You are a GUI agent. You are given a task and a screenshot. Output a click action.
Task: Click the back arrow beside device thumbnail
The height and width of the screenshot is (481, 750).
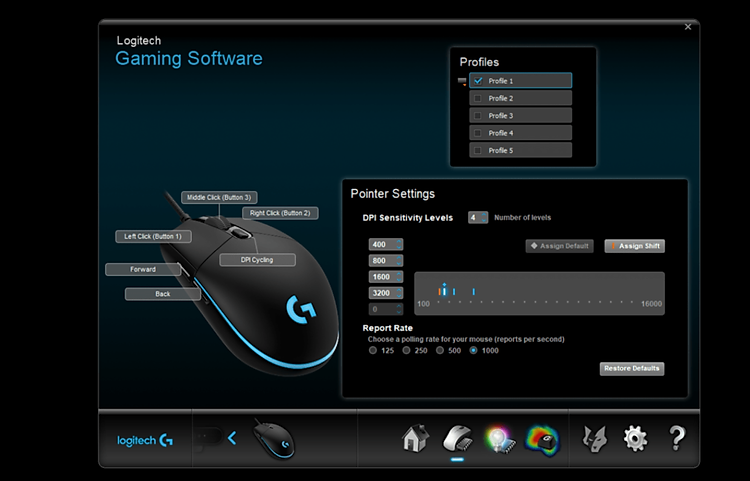232,438
